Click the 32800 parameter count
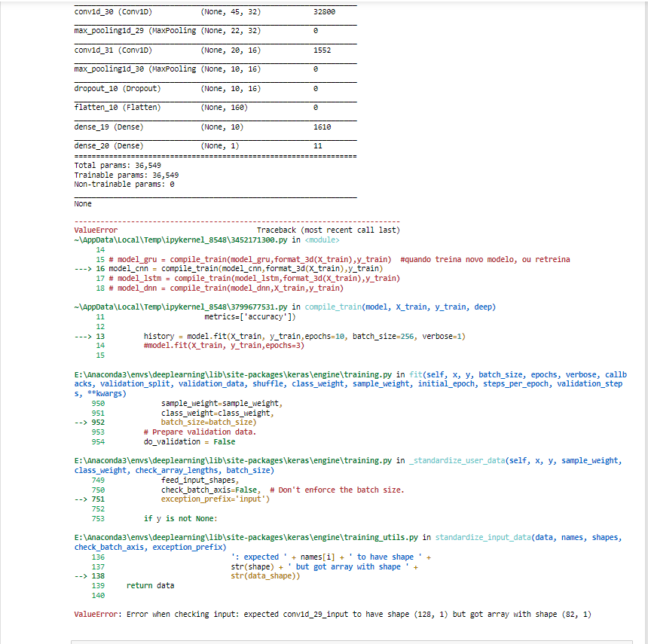Image resolution: width=648 pixels, height=644 pixels. [x=324, y=12]
